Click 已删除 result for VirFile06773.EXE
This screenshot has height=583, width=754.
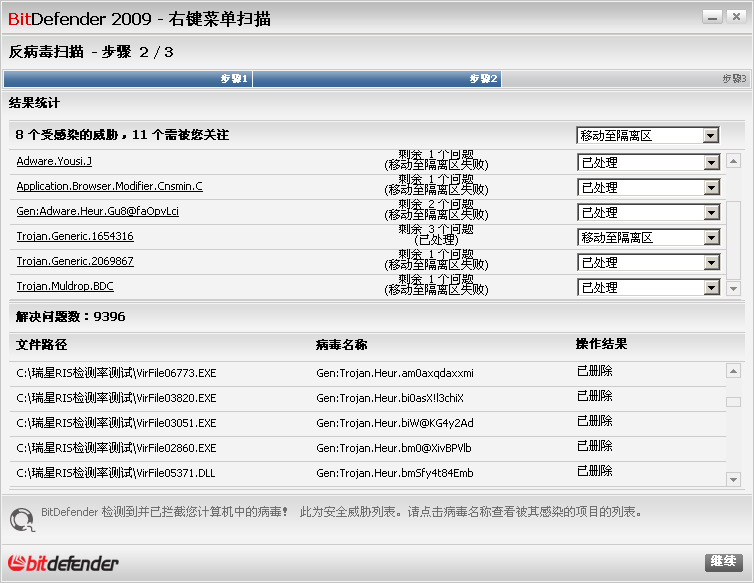point(595,371)
